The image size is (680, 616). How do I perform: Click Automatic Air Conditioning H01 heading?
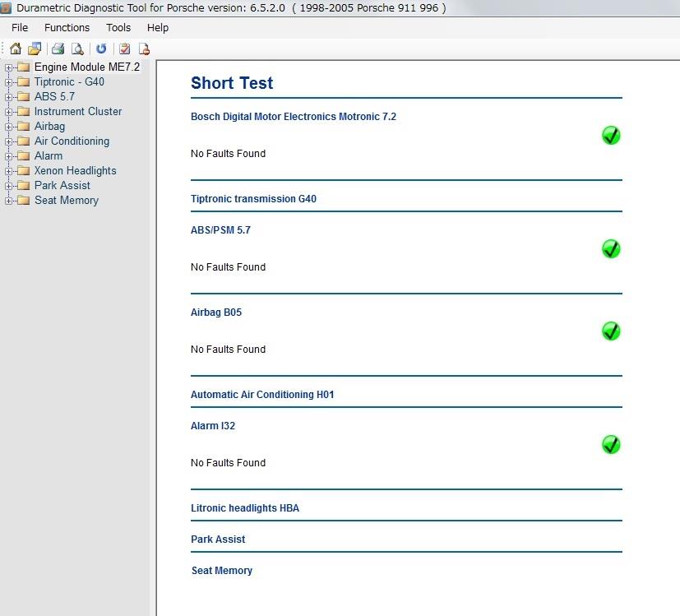[262, 394]
